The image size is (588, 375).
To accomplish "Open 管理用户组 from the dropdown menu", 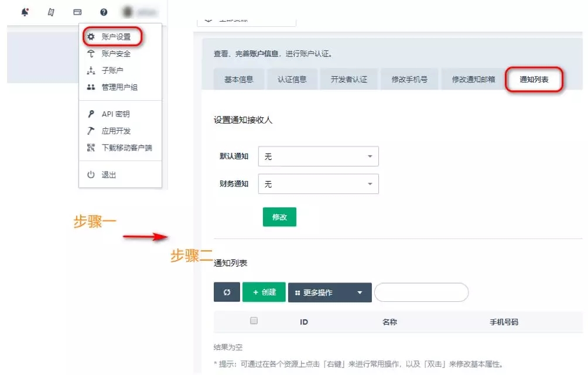I will [119, 87].
